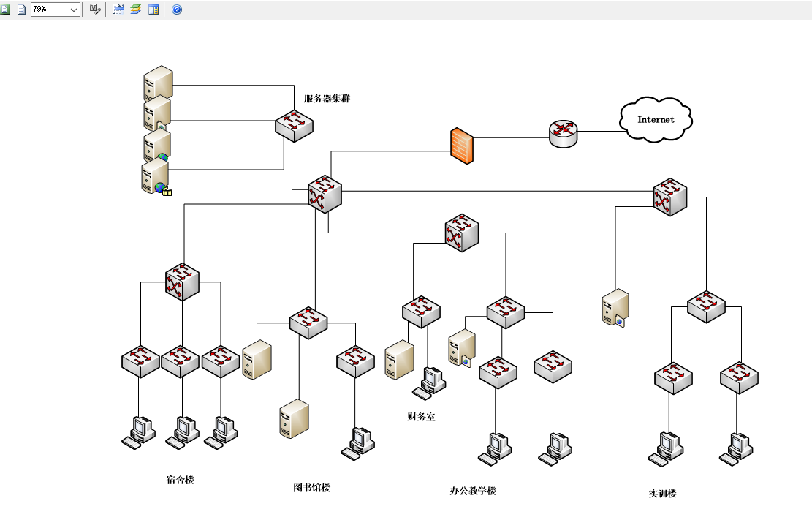
Task: Click the 办公教学楼 label
Action: pyautogui.click(x=473, y=491)
